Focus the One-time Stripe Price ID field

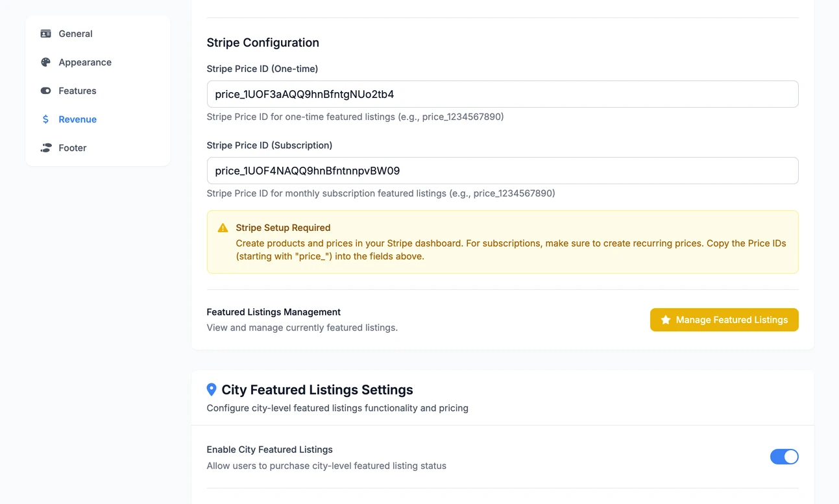[x=502, y=94]
